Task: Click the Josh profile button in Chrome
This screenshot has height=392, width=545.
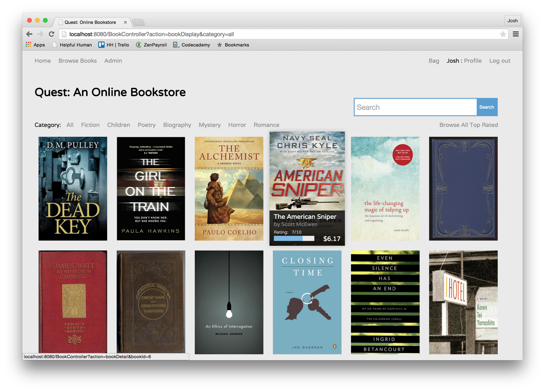Action: (x=512, y=21)
